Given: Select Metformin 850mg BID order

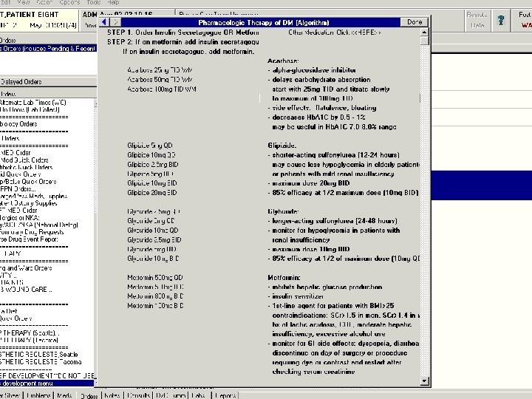Looking at the screenshot, I should pos(155,296).
